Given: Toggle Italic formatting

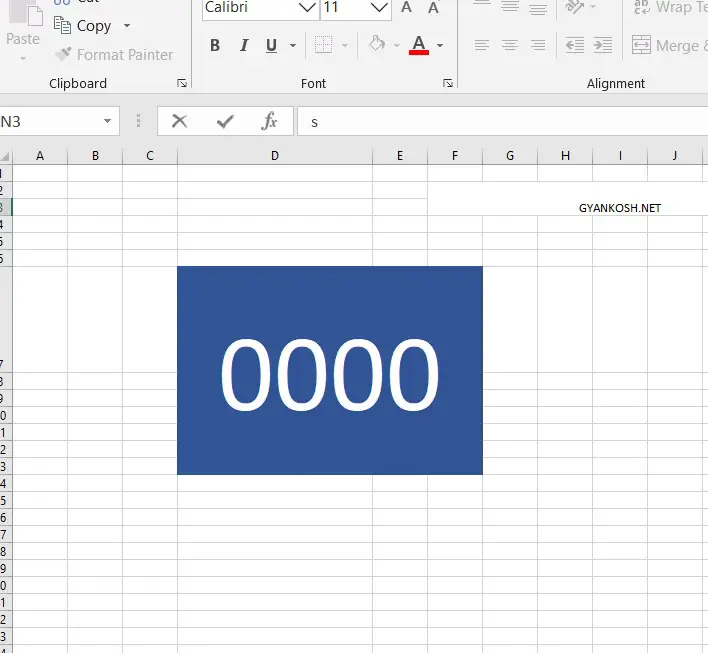Looking at the screenshot, I should 244,45.
